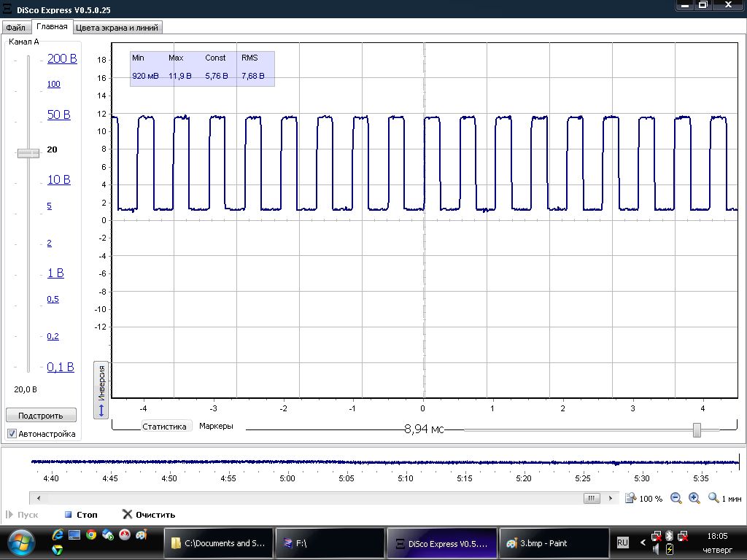
Task: Open the Файл tab
Action: (x=16, y=28)
